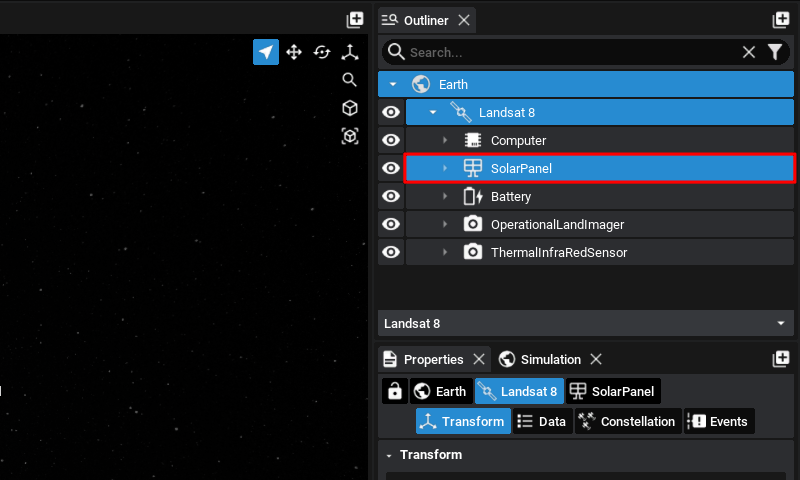Click the cube view icon in viewport
This screenshot has width=800, height=480.
click(x=349, y=108)
